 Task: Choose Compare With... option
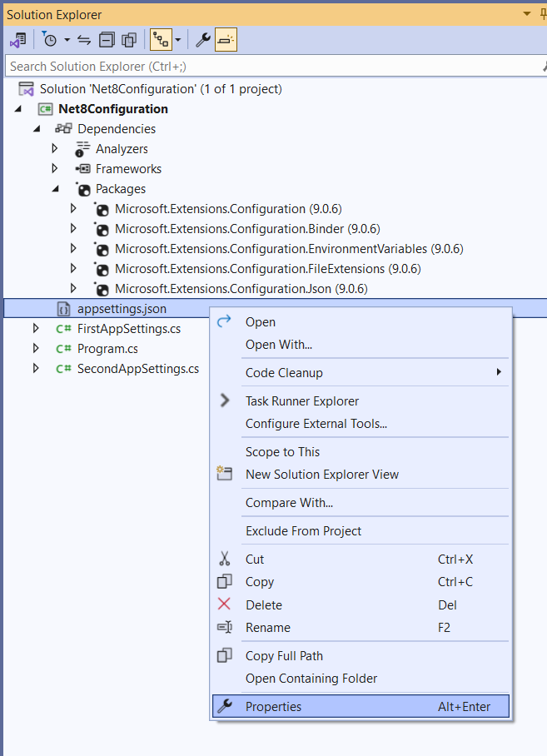click(x=361, y=502)
